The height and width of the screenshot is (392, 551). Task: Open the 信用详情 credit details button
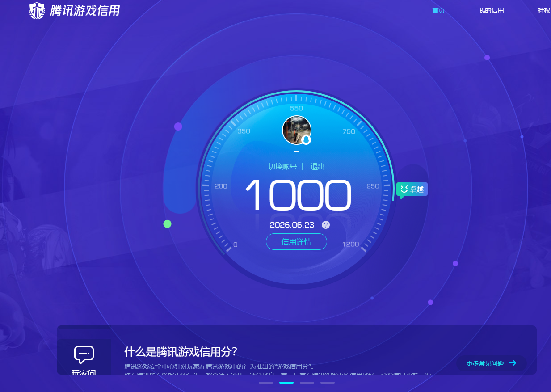pyautogui.click(x=296, y=242)
